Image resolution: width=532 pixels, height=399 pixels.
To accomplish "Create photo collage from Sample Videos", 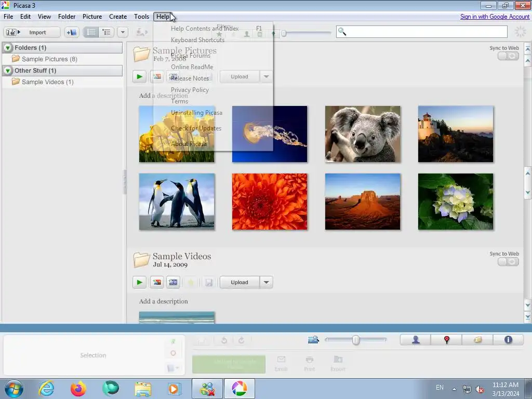I will click(157, 282).
